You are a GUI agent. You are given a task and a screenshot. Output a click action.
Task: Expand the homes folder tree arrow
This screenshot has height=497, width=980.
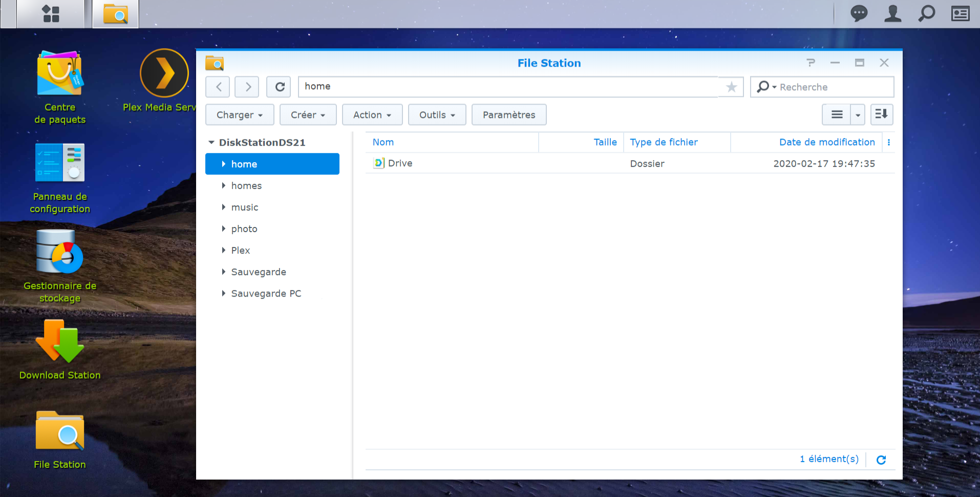click(x=224, y=185)
